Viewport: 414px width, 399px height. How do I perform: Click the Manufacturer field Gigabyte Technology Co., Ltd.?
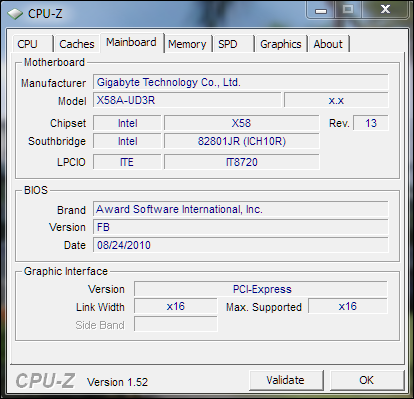(241, 82)
